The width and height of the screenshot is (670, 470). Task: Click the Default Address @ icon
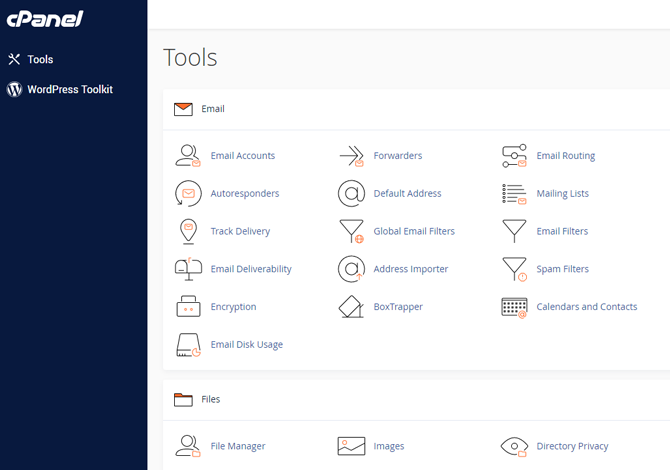(x=351, y=193)
